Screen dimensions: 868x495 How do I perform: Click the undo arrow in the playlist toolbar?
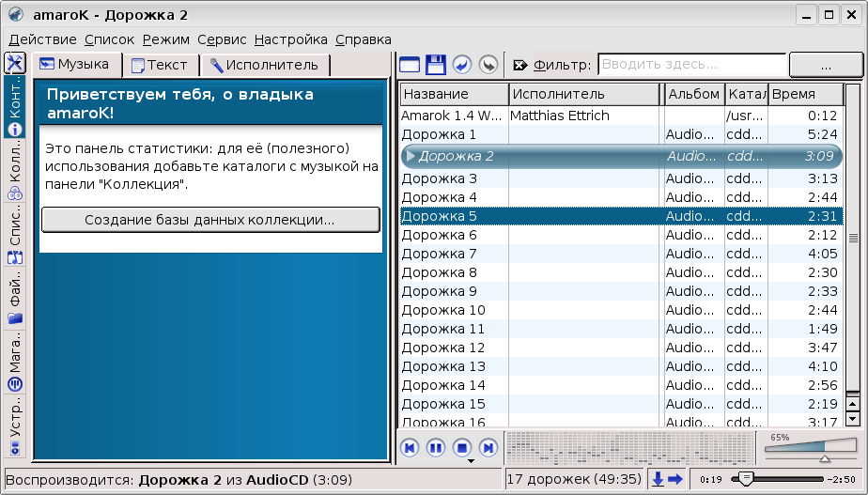coord(461,65)
